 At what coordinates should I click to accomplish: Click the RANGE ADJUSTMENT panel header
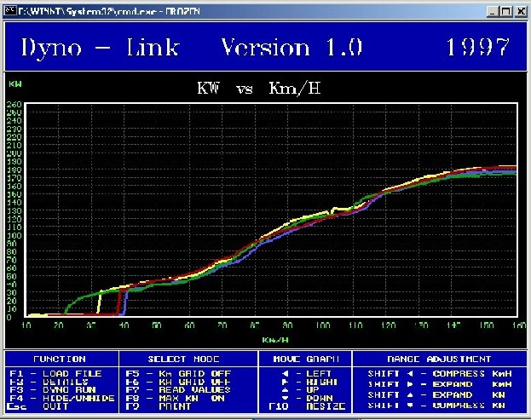439,359
